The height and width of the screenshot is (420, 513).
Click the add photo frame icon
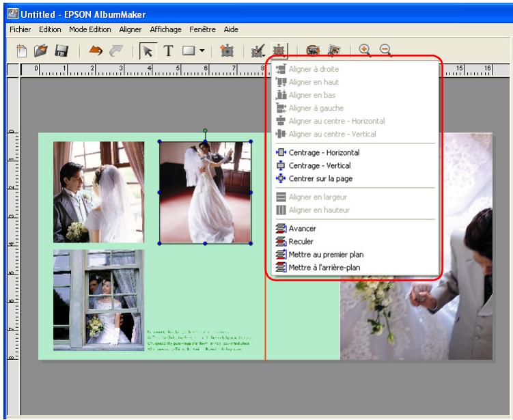pos(227,51)
